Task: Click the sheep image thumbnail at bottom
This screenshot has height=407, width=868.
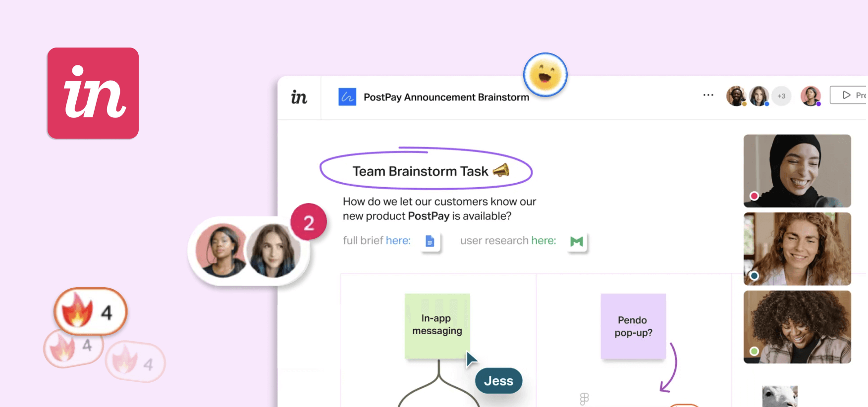Action: [780, 396]
